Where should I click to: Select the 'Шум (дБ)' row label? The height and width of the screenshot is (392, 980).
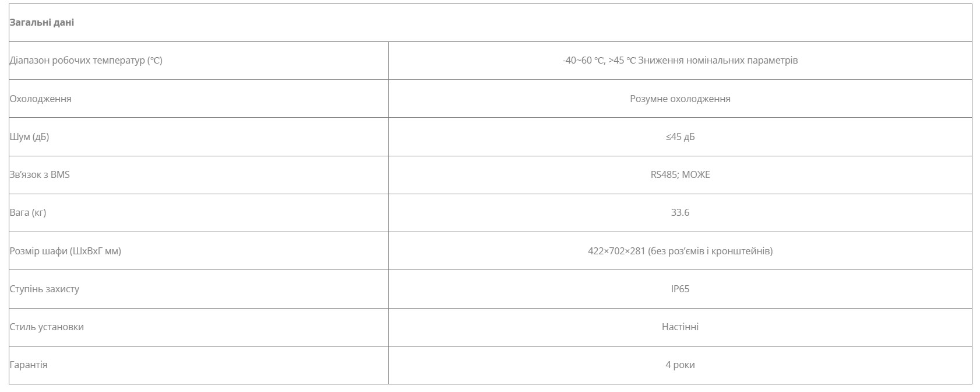[30, 137]
